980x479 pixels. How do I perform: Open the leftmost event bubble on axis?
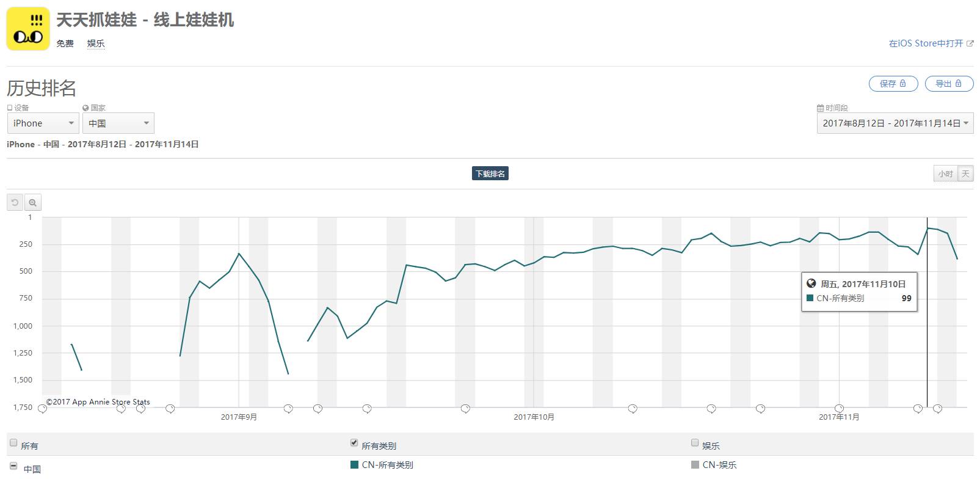[x=42, y=408]
